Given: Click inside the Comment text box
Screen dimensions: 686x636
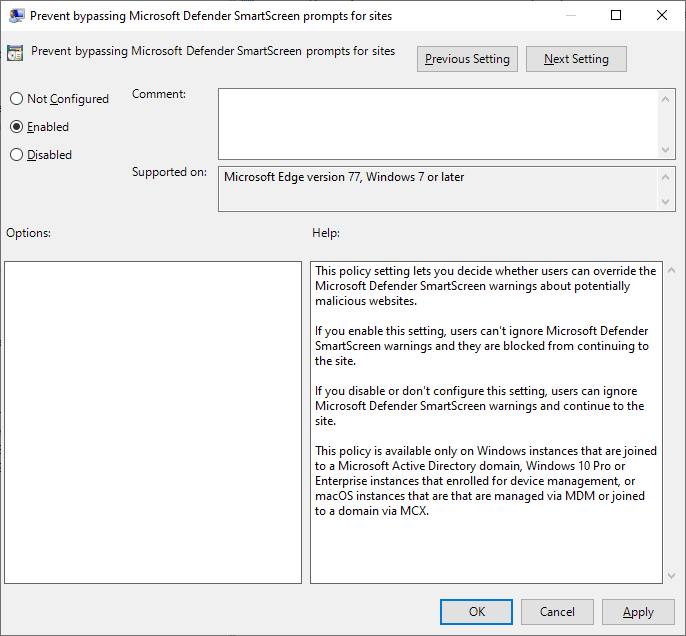Looking at the screenshot, I should 438,124.
